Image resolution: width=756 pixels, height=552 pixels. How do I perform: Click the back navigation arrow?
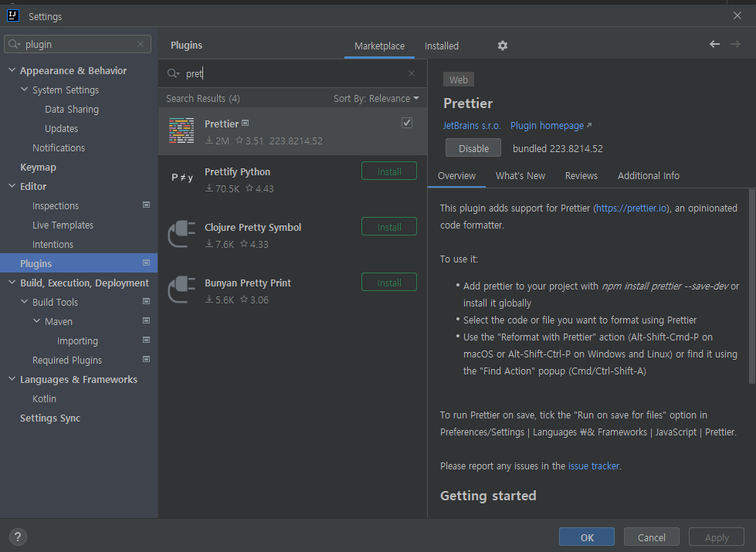[x=714, y=44]
